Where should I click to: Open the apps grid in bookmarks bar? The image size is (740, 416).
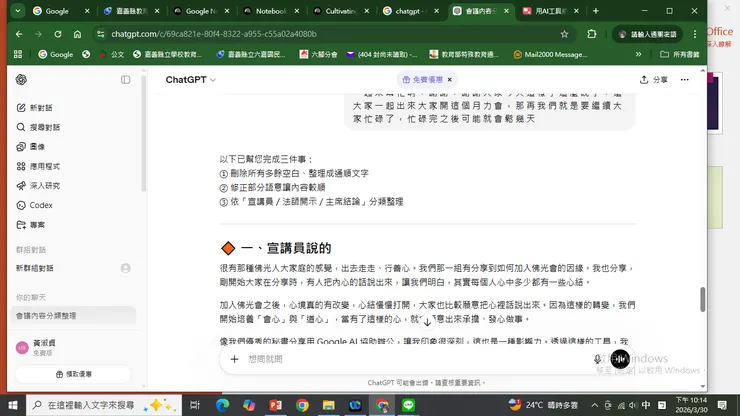point(18,54)
